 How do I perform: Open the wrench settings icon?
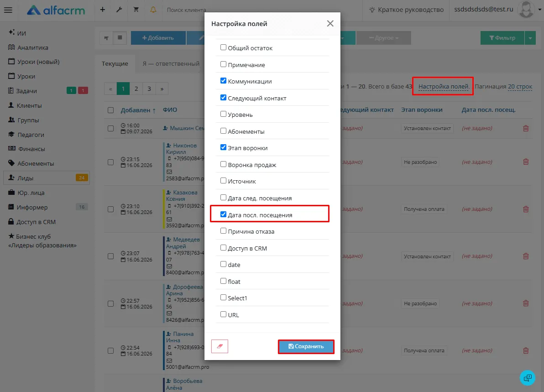pos(119,10)
